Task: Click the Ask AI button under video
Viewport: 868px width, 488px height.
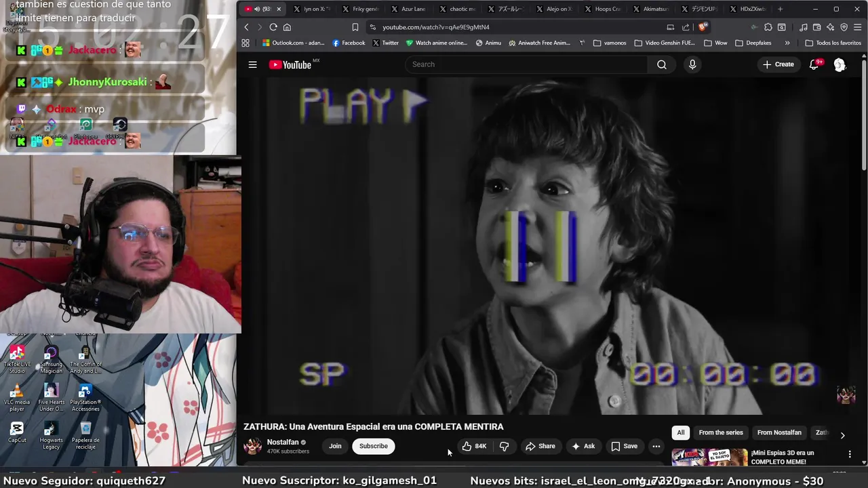Action: [583, 446]
